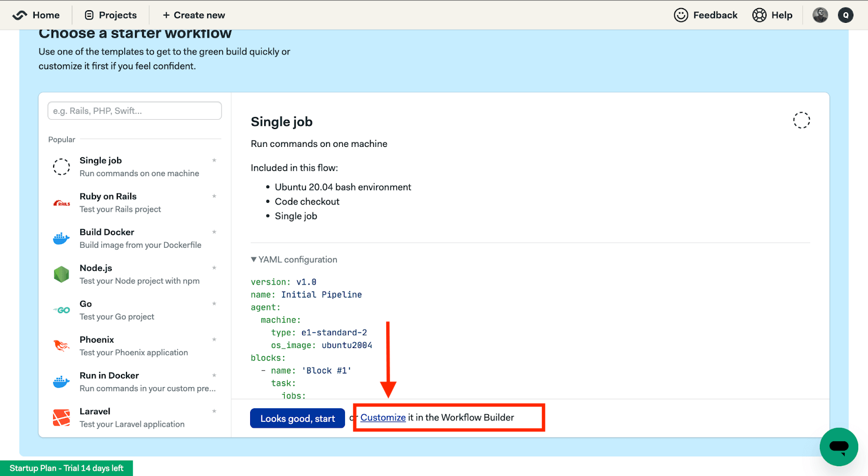Star the Node.js template

[214, 267]
